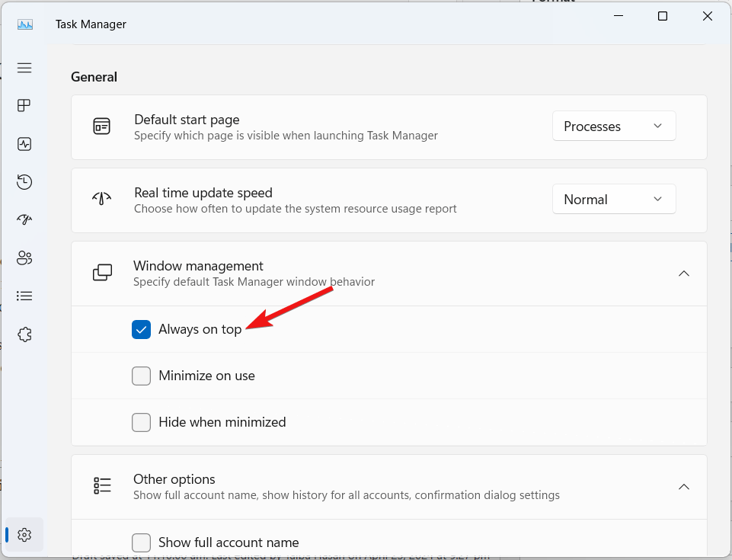Viewport: 732px width, 560px height.
Task: Go to the Processes page icon
Action: [24, 105]
